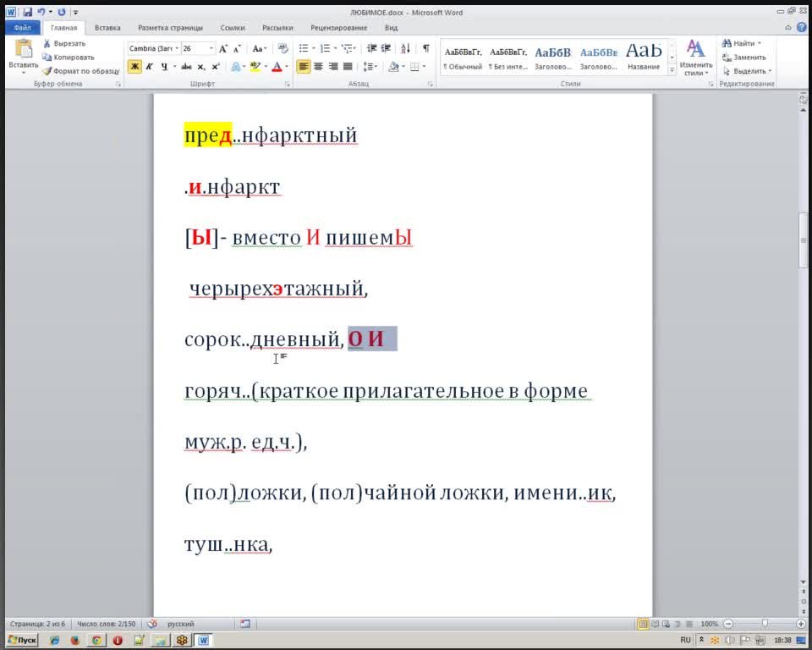
Task: Click the Пуск Start button on taskbar
Action: click(23, 641)
